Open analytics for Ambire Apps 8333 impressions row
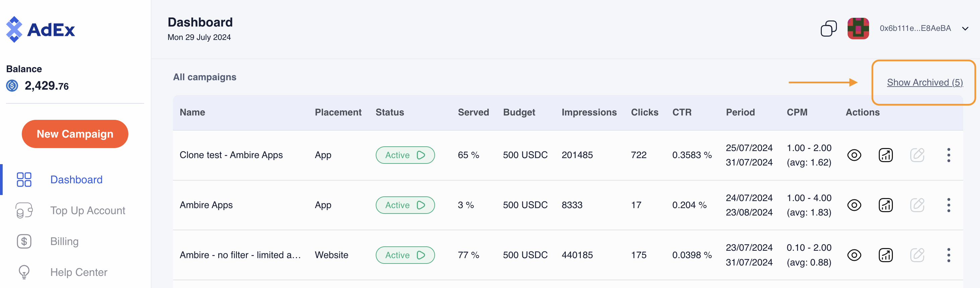The width and height of the screenshot is (980, 288). coord(885,205)
